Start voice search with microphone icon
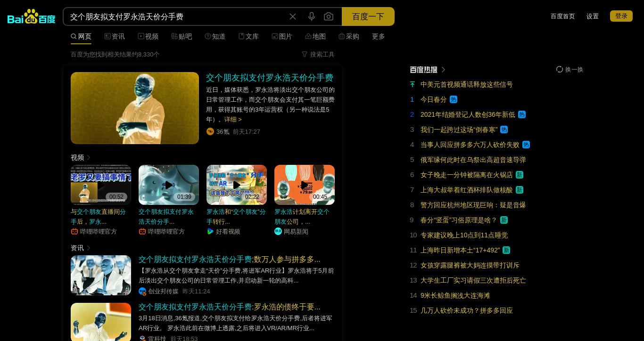Viewport: 644px width, 341px height. point(312,16)
